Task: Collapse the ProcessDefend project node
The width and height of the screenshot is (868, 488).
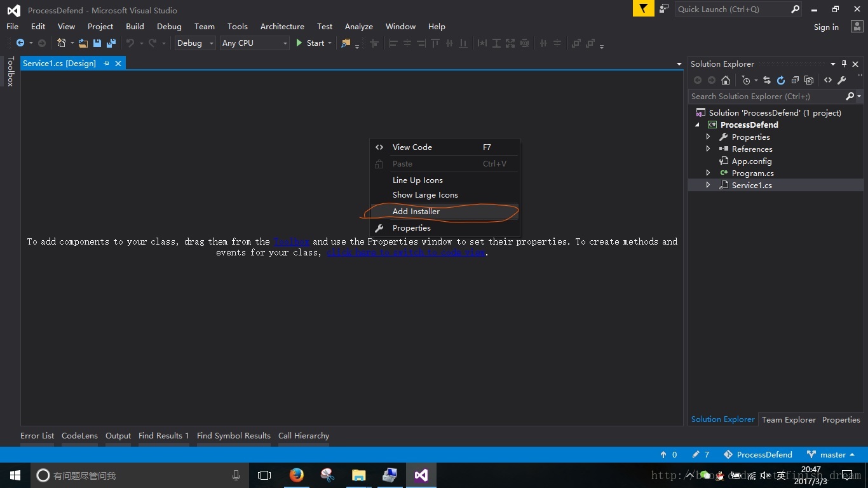Action: (x=698, y=125)
